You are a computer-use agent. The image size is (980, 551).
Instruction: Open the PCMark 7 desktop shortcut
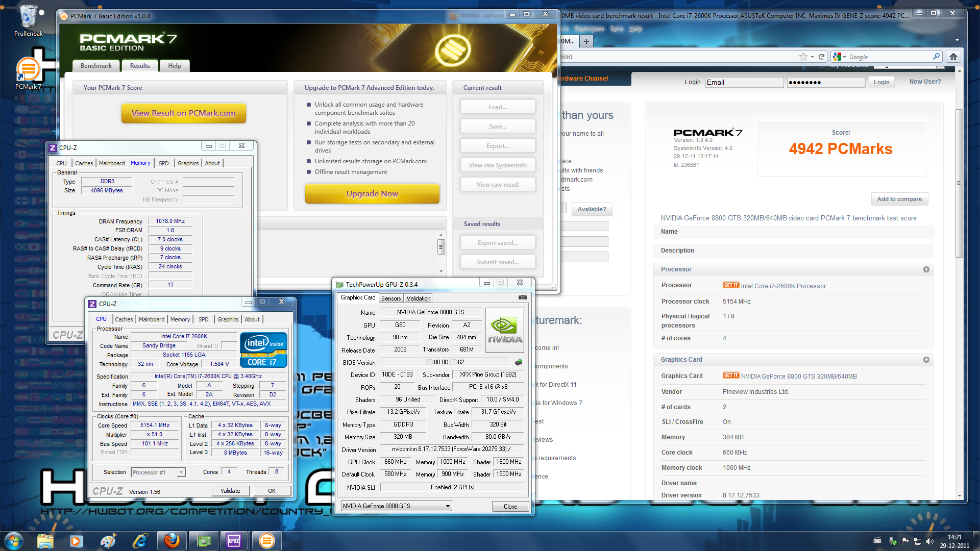click(x=28, y=72)
